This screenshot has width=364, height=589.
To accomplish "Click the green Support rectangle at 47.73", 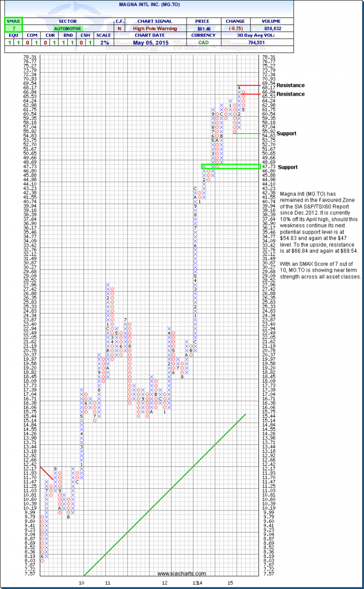I will coord(230,166).
